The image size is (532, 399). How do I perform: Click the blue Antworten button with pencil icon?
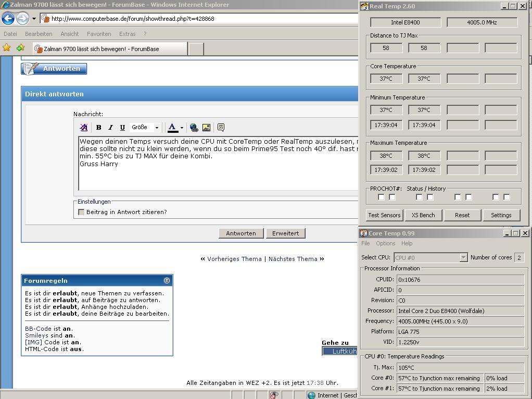click(x=54, y=69)
